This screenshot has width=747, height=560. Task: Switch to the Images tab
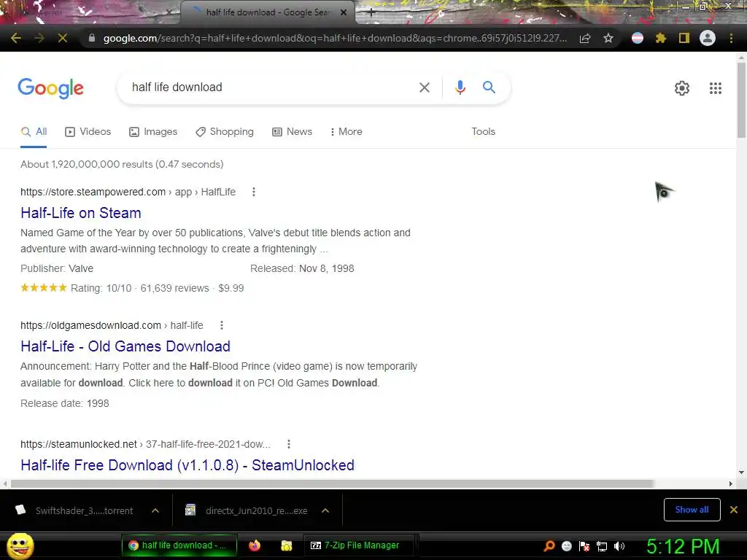coord(153,131)
